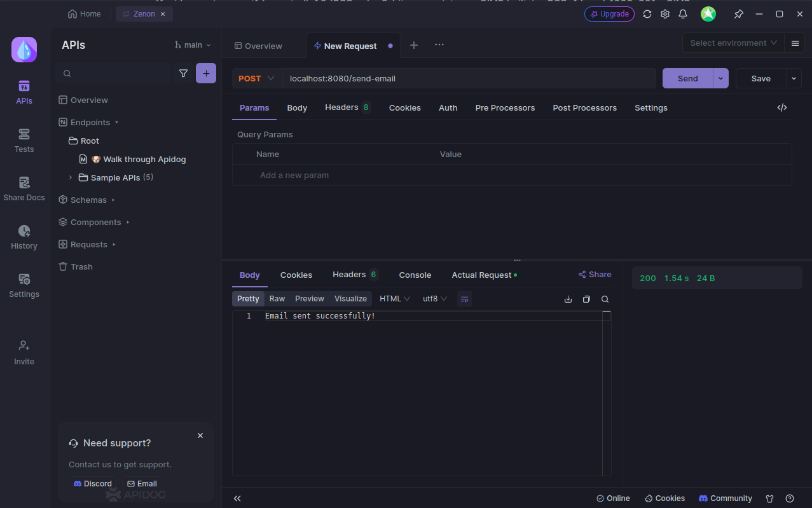Click the refresh sync icon in title bar

(647, 14)
